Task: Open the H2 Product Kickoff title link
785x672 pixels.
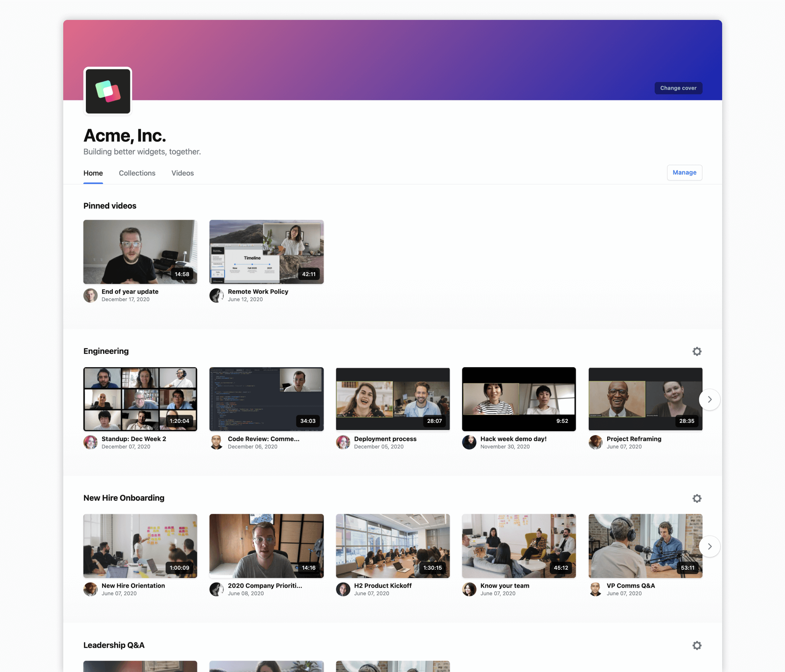Action: (x=383, y=585)
